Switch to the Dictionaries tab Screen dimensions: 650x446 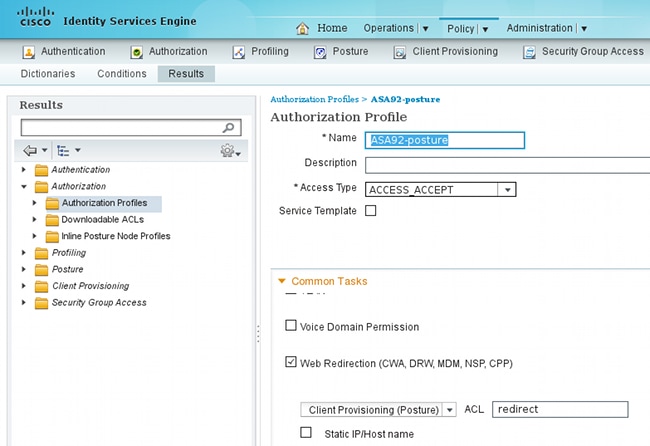click(48, 74)
